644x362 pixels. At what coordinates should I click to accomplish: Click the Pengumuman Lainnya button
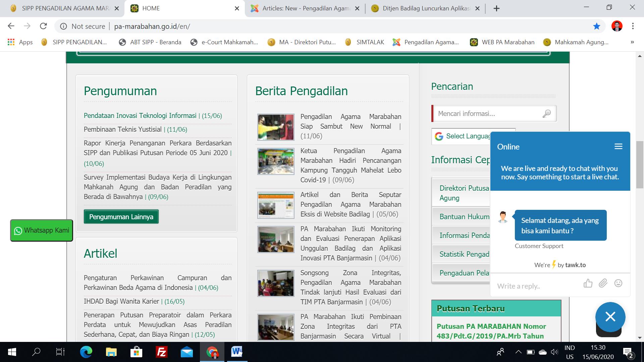pos(121,217)
